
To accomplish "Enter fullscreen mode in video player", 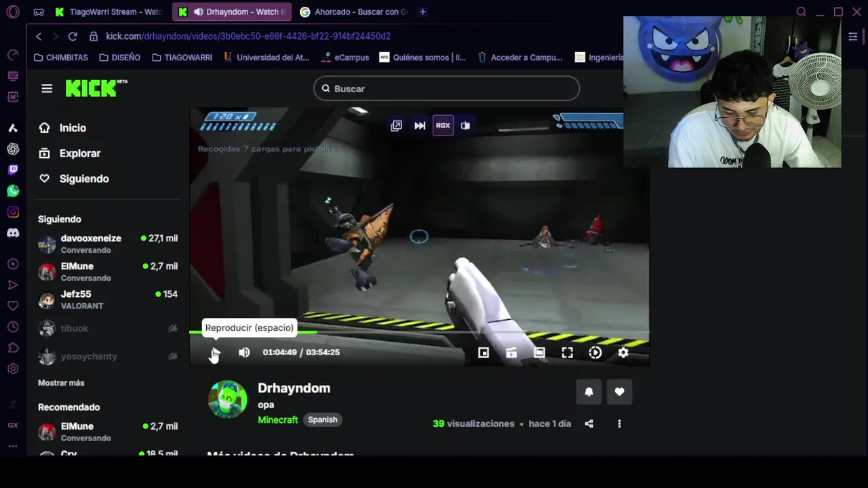I will pos(567,352).
